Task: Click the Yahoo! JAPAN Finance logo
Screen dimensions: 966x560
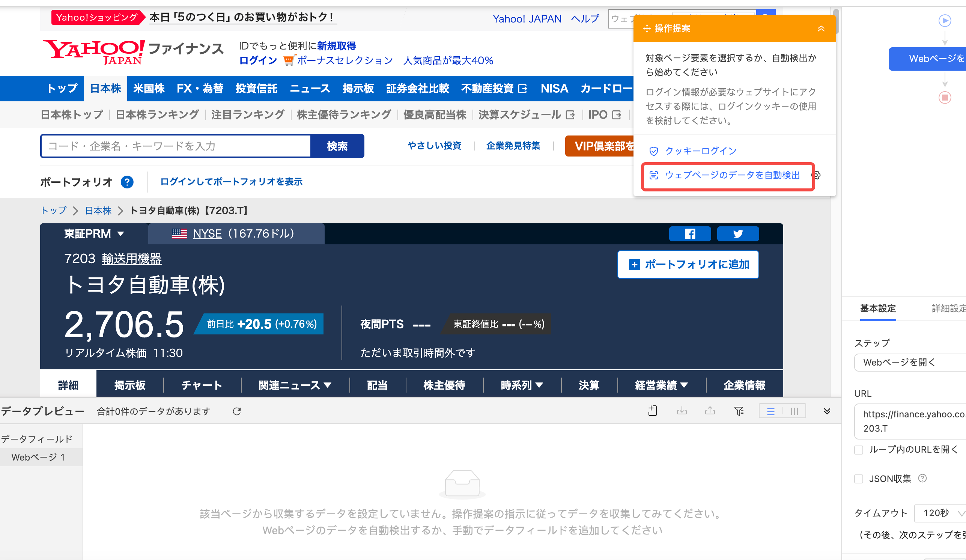Action: tap(133, 52)
